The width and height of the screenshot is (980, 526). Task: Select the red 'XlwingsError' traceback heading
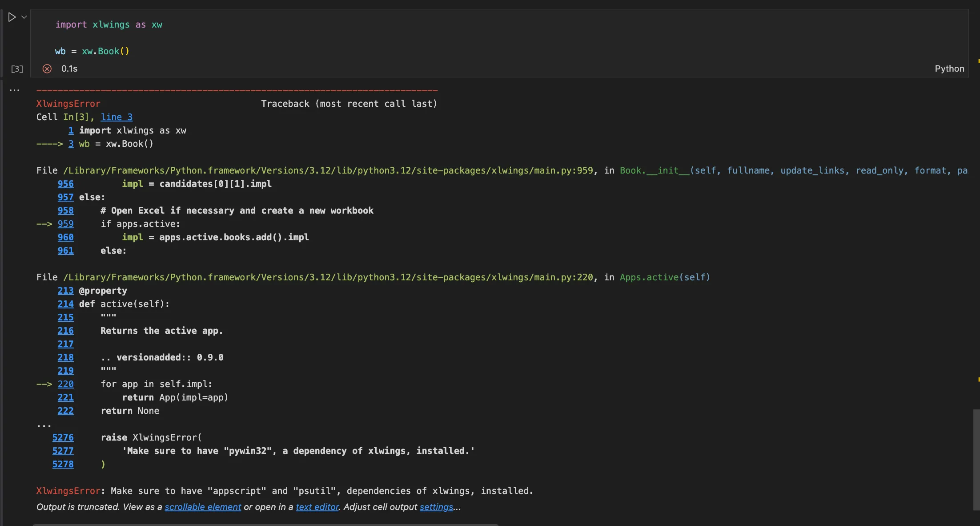pyautogui.click(x=68, y=104)
